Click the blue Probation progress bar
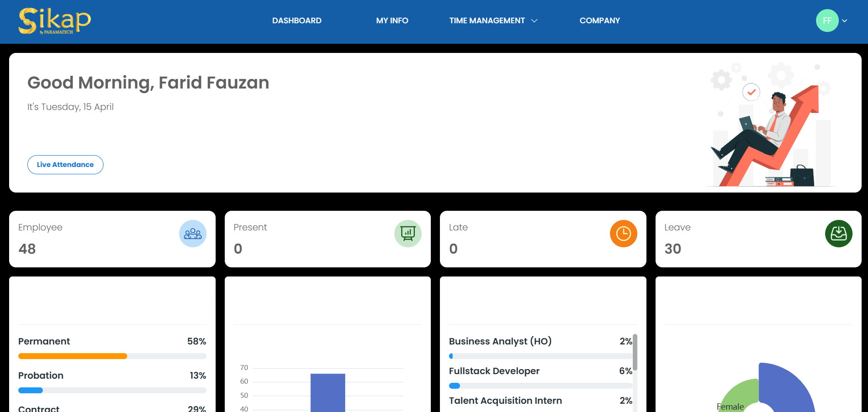Viewport: 868px width, 412px height. tap(31, 391)
